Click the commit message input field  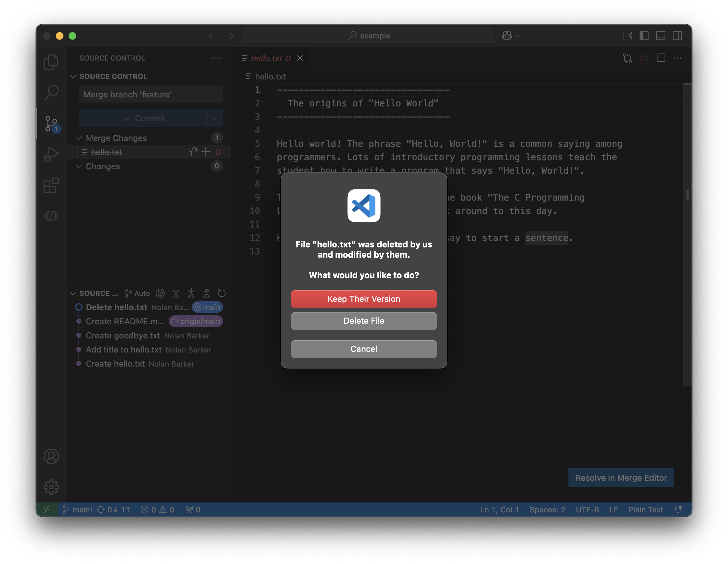click(x=151, y=94)
